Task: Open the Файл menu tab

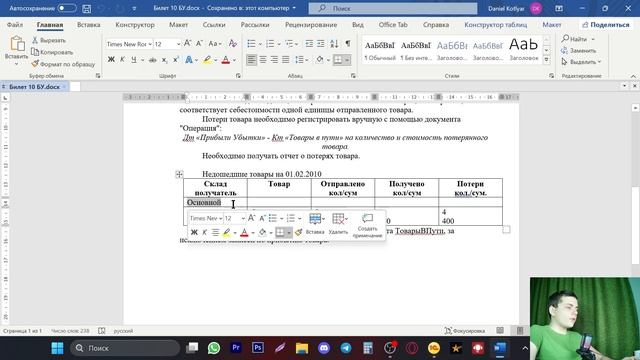Action: [15, 25]
